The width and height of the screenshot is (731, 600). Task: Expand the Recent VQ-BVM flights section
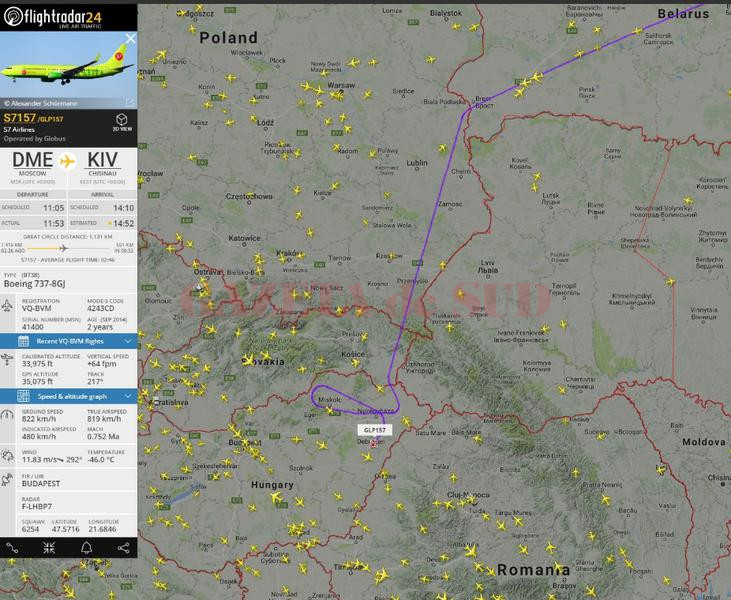(x=69, y=341)
